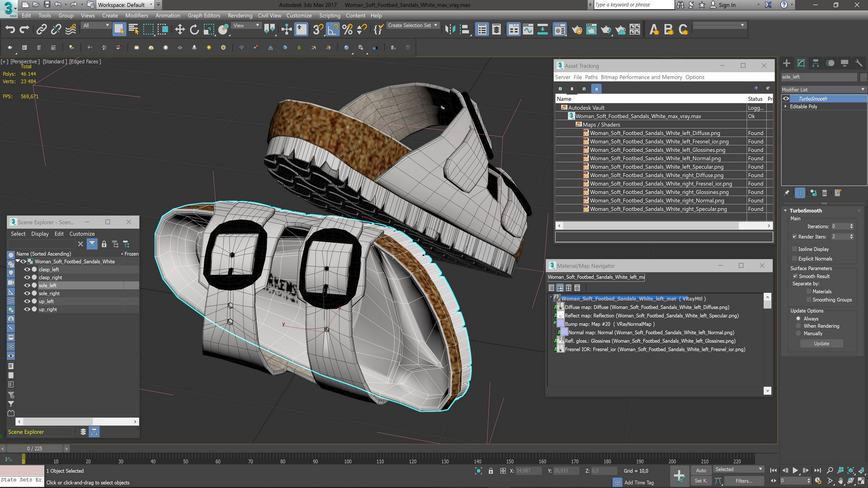The height and width of the screenshot is (488, 868).
Task: Open Select by Name dialog
Action: [134, 30]
